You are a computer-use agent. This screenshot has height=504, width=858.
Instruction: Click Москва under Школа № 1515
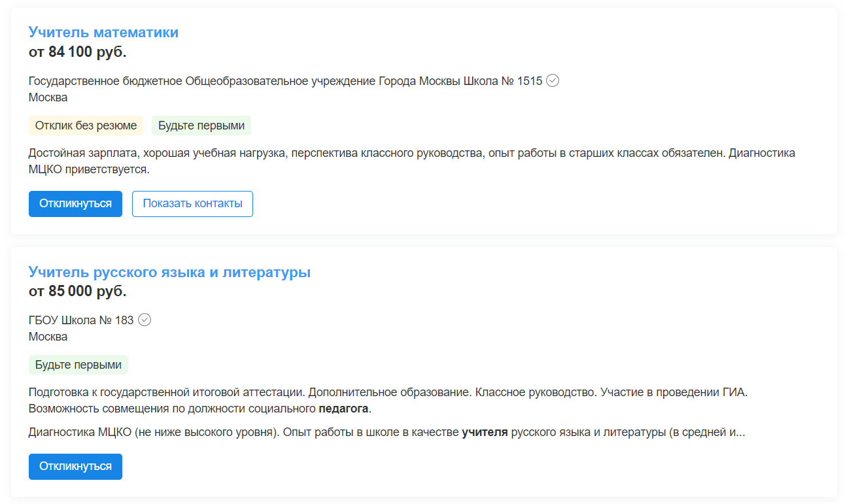point(48,97)
